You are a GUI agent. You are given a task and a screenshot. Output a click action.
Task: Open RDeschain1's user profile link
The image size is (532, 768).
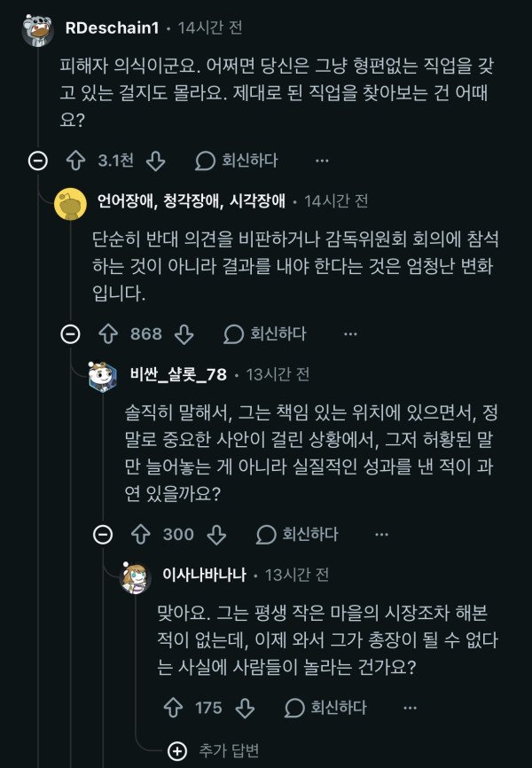[112, 28]
